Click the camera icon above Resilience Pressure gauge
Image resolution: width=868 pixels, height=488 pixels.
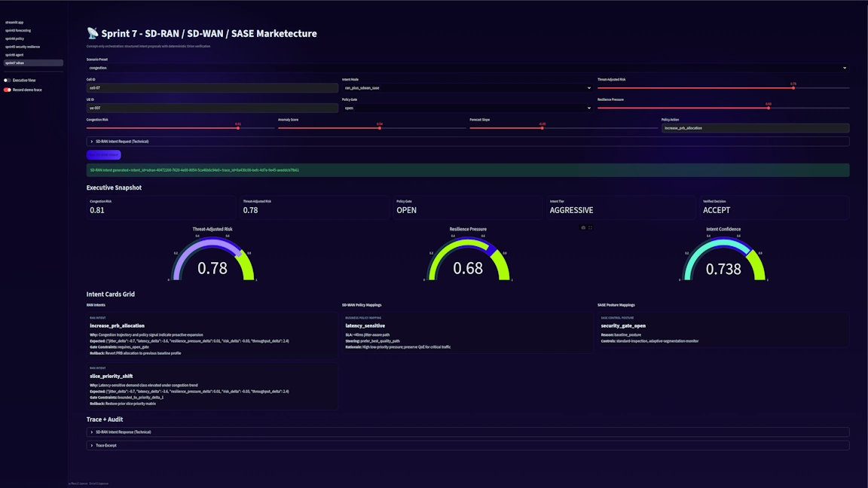tap(583, 227)
